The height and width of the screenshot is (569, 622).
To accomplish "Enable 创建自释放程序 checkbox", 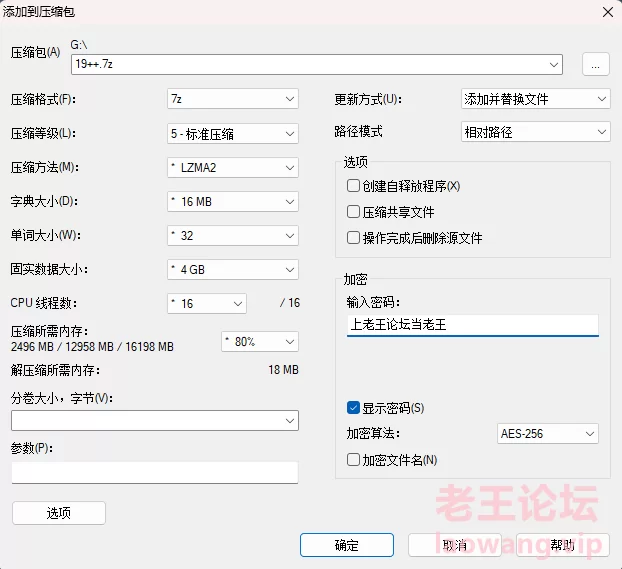I will (x=353, y=186).
